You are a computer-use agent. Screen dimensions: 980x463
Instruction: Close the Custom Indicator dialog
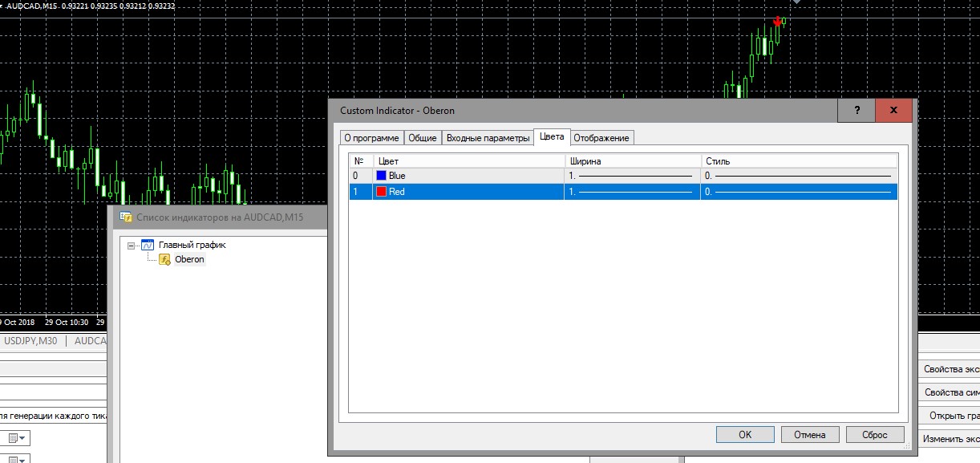tap(894, 111)
